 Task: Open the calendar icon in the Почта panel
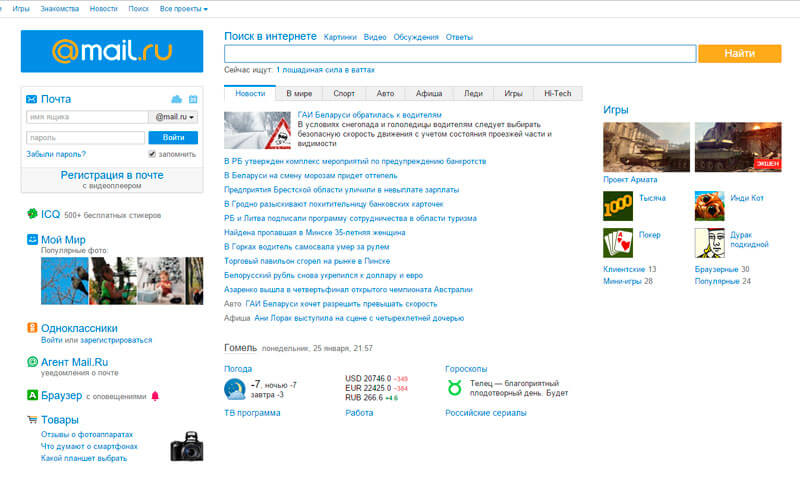(193, 99)
